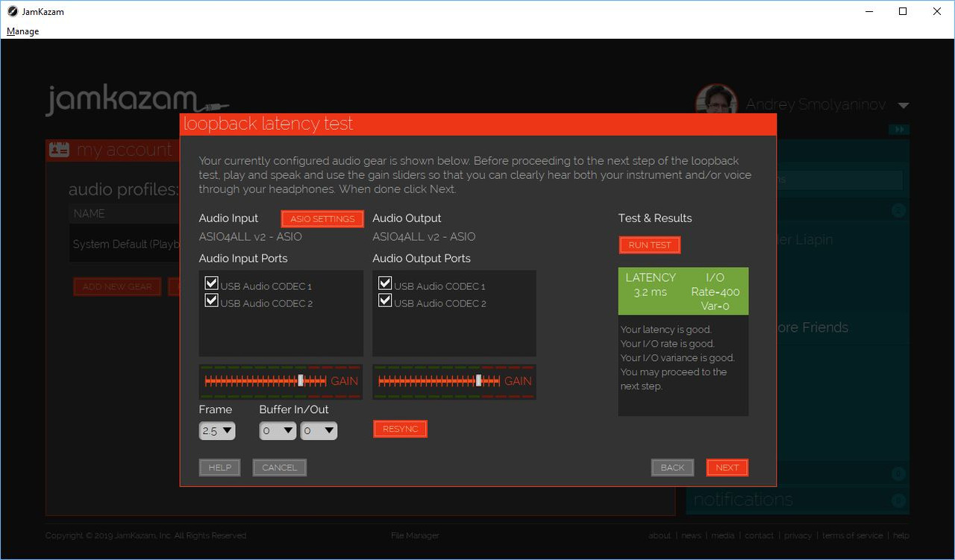Click the sidebar search field
955x560 pixels.
(x=838, y=180)
